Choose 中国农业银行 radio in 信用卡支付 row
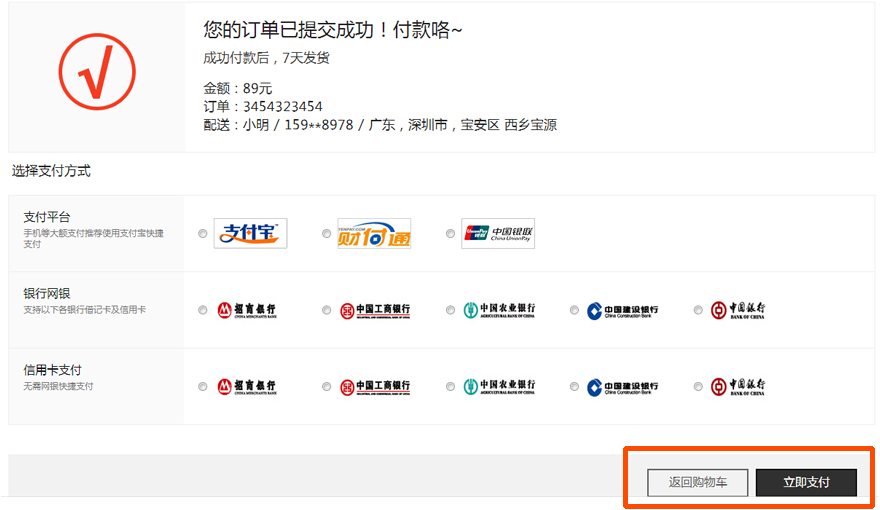The width and height of the screenshot is (880, 510). point(450,387)
